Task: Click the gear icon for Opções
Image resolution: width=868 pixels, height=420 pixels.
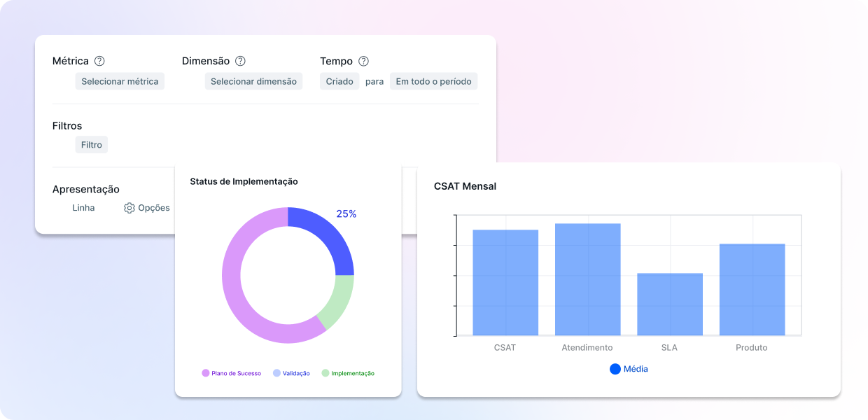Action: (129, 208)
